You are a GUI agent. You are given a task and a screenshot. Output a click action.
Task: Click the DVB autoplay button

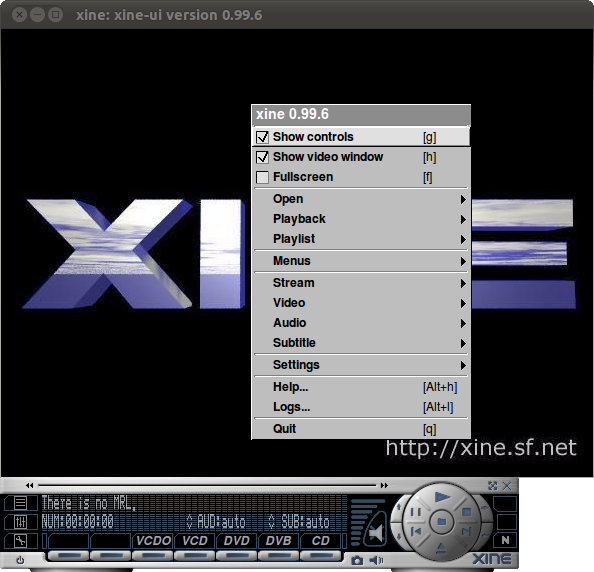point(278,541)
